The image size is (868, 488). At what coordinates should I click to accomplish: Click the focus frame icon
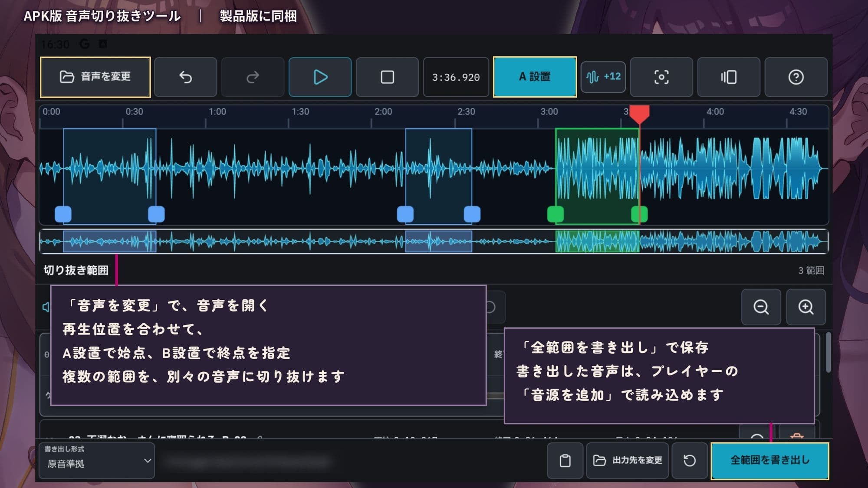[x=661, y=77]
